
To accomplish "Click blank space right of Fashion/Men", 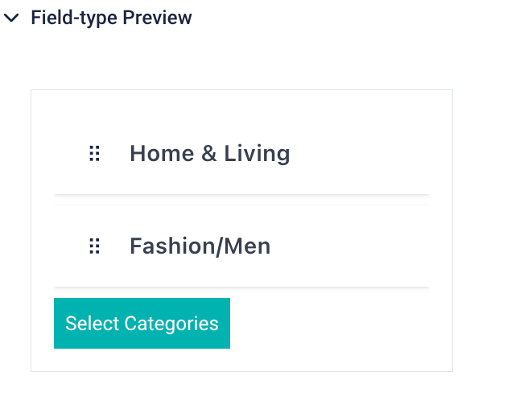I will [354, 246].
